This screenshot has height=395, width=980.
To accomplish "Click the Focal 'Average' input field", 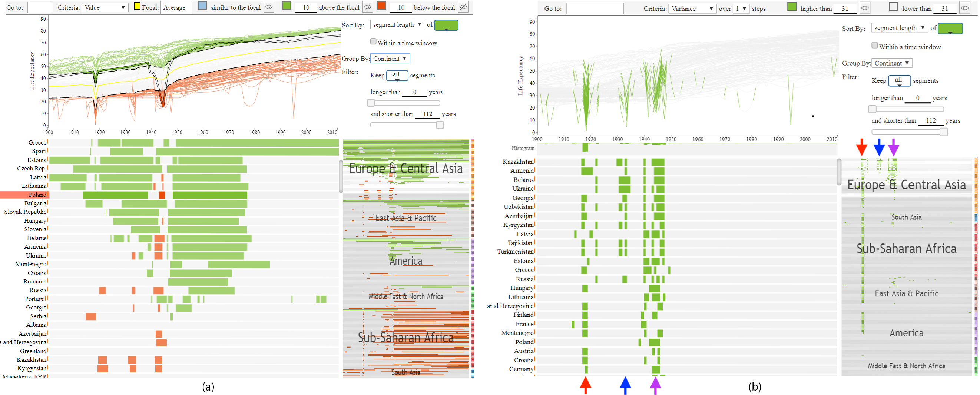I will [176, 7].
